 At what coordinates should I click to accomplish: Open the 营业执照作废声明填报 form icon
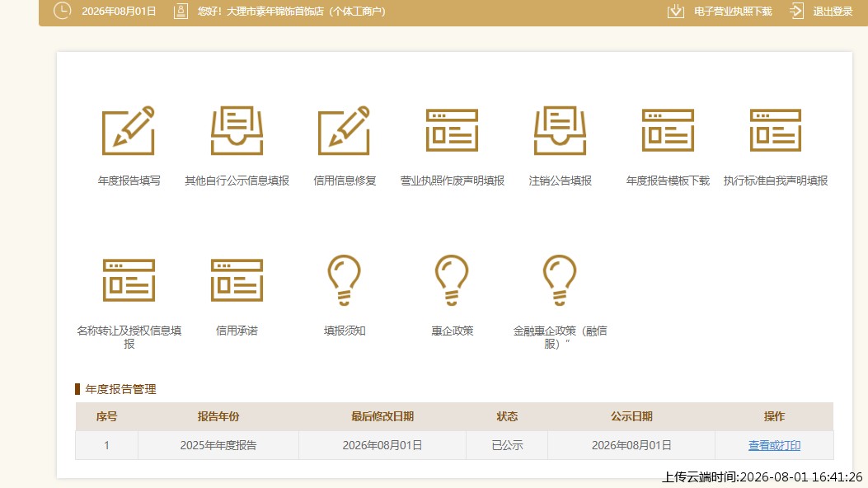click(452, 130)
